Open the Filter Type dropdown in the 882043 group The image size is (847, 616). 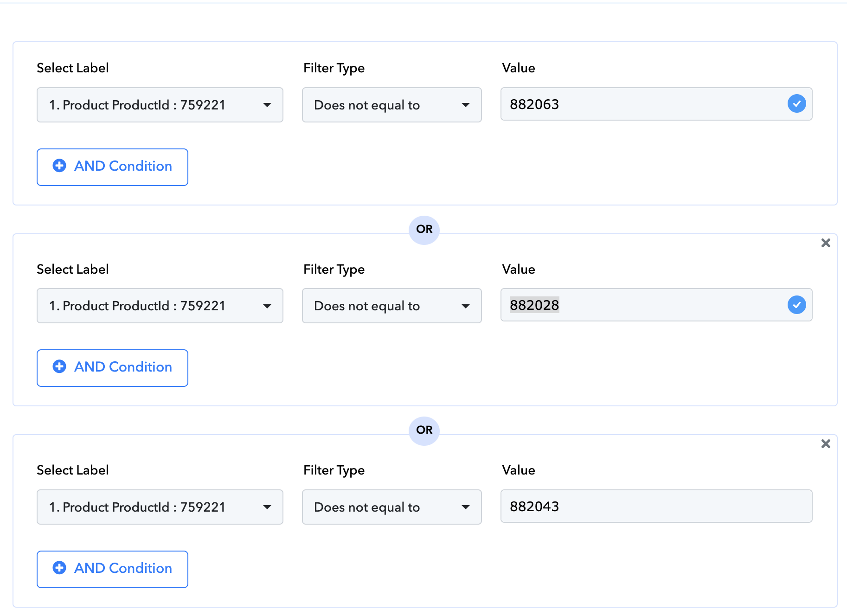pos(392,507)
